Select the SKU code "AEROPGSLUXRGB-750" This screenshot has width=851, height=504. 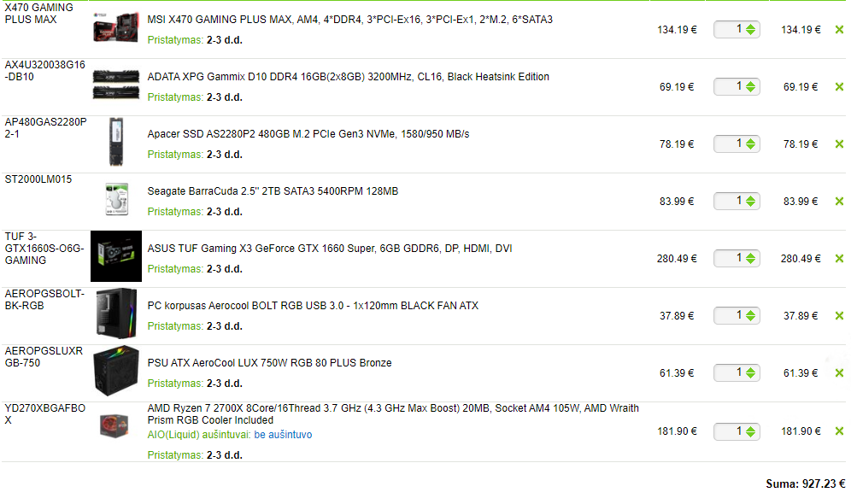click(44, 357)
